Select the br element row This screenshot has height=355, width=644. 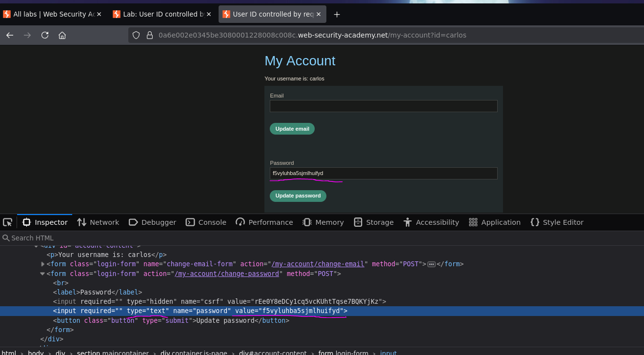[322, 283]
